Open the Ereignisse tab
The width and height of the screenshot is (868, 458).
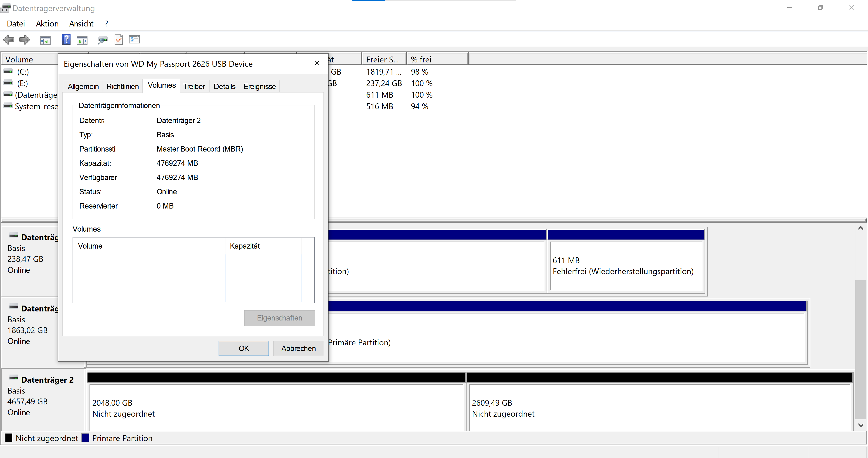click(259, 87)
